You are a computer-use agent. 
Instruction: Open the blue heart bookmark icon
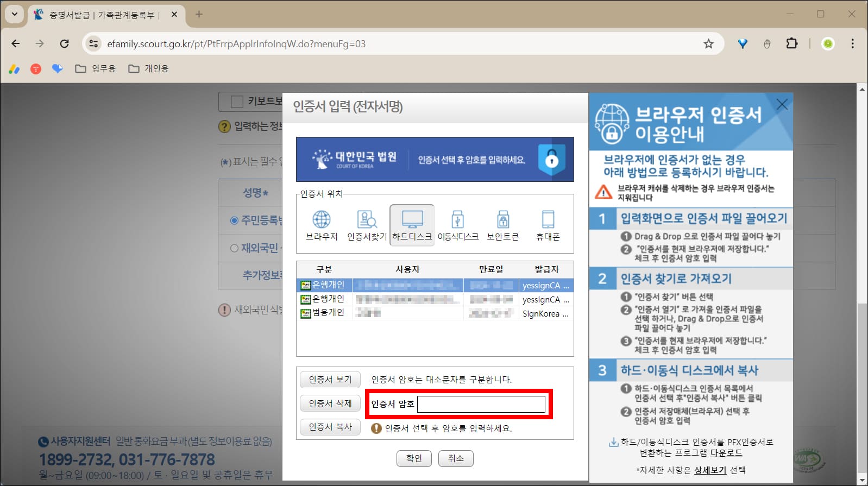57,68
